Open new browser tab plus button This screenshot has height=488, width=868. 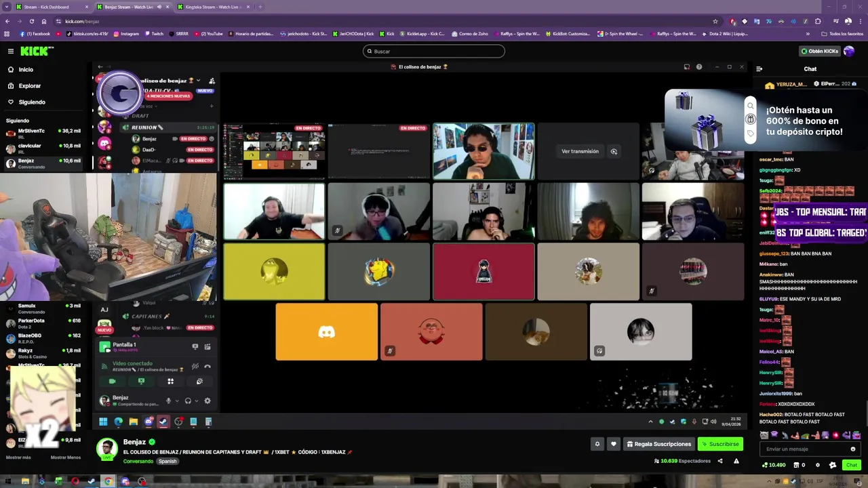tap(260, 7)
